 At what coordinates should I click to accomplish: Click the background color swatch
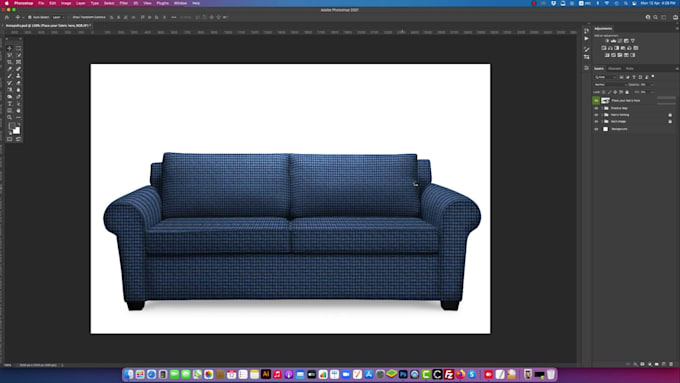click(x=17, y=131)
